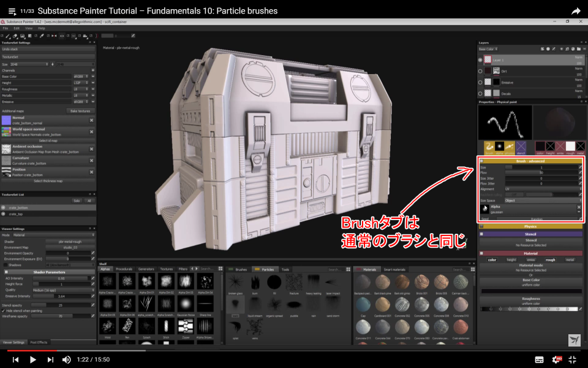Select the projection tool icon
Image resolution: width=588 pixels, height=368 pixels.
[x=22, y=36]
